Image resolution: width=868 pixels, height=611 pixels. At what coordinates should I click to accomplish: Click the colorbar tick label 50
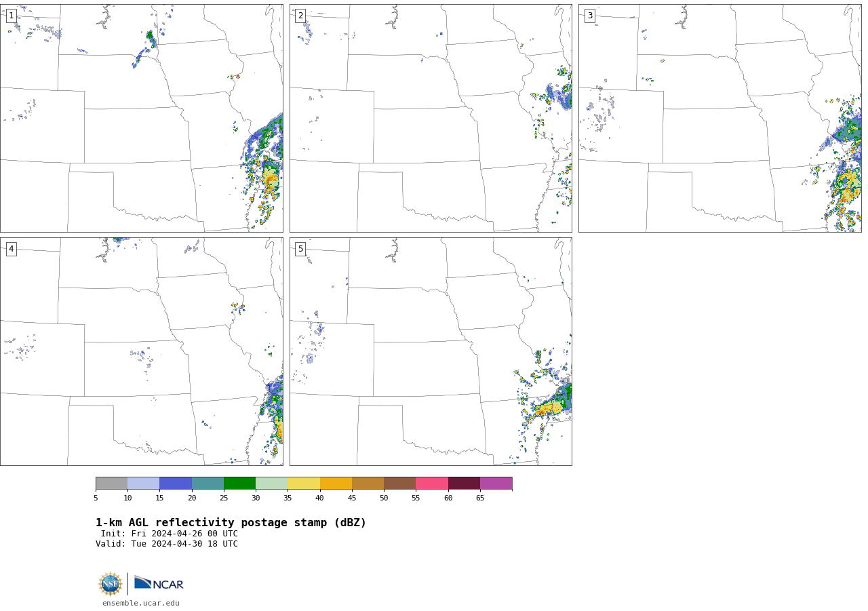coord(384,498)
